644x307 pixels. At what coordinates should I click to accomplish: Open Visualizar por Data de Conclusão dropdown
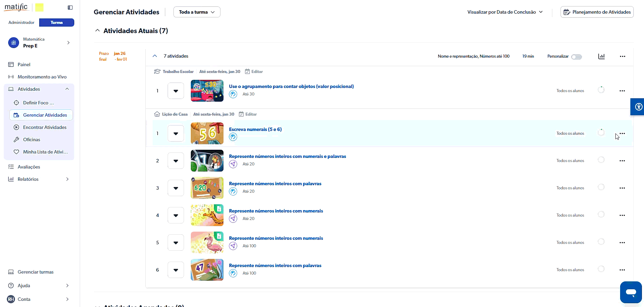pos(505,12)
